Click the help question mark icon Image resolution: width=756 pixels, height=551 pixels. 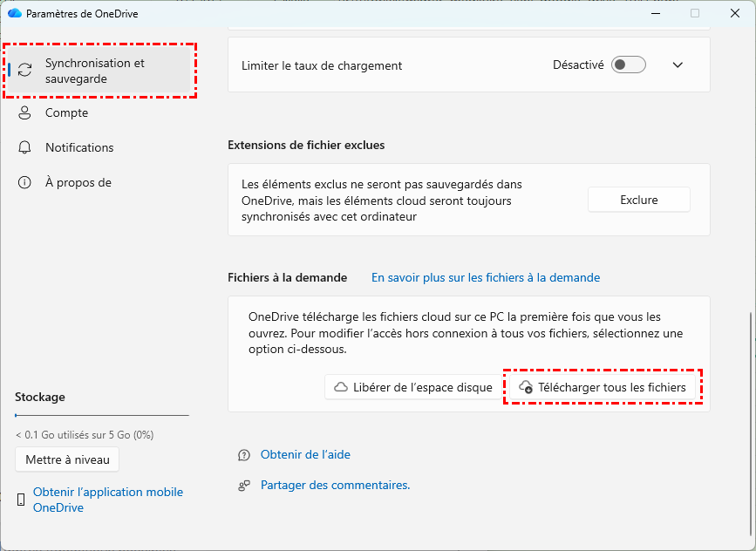coord(244,455)
